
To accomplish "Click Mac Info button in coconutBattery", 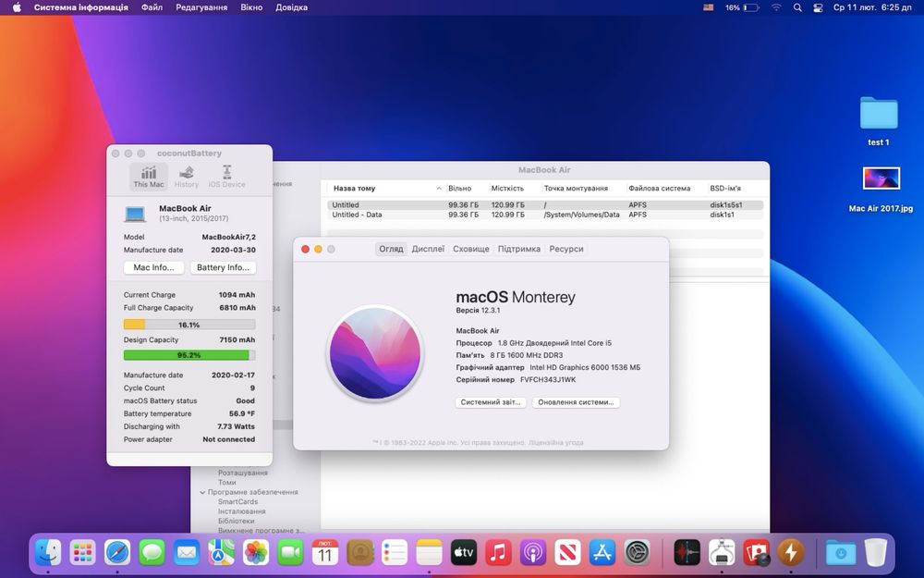I will coord(153,267).
